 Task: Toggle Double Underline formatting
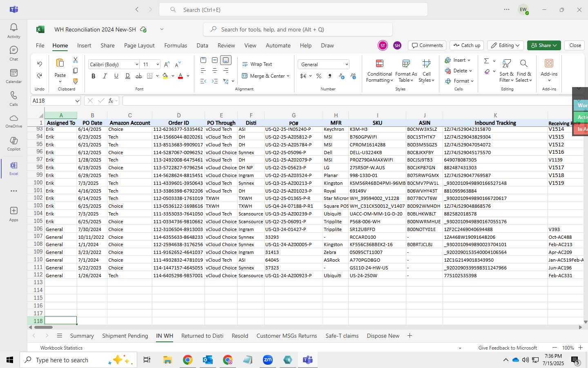(x=128, y=76)
